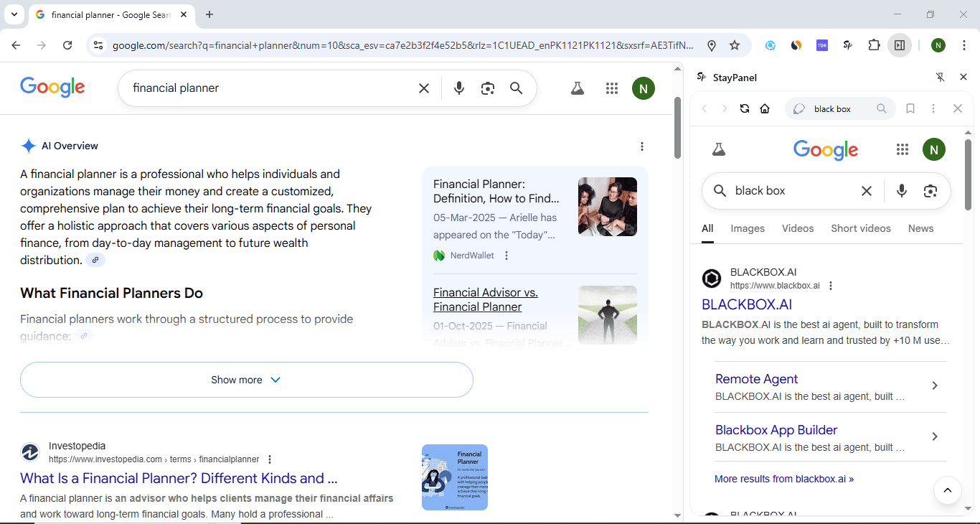
Task: Switch to the Images tab in StayPanel search
Action: pyautogui.click(x=747, y=228)
